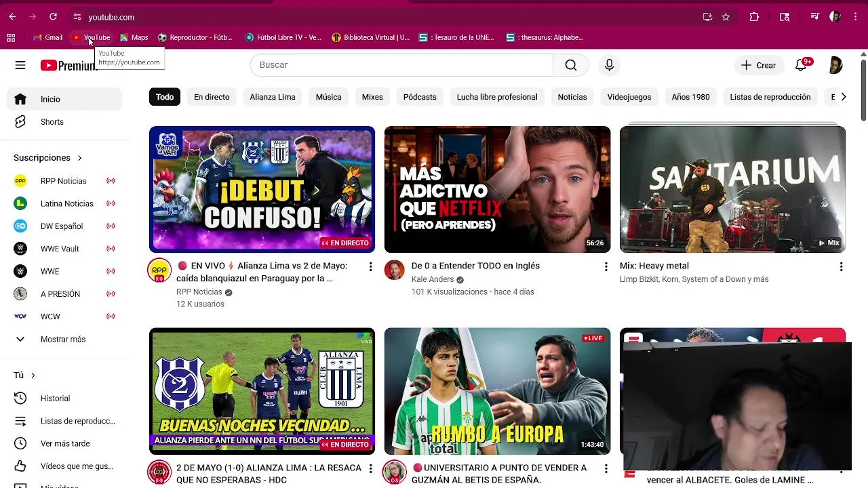This screenshot has width=868, height=488.
Task: Select Lucha libre profesional chip
Action: point(497,97)
